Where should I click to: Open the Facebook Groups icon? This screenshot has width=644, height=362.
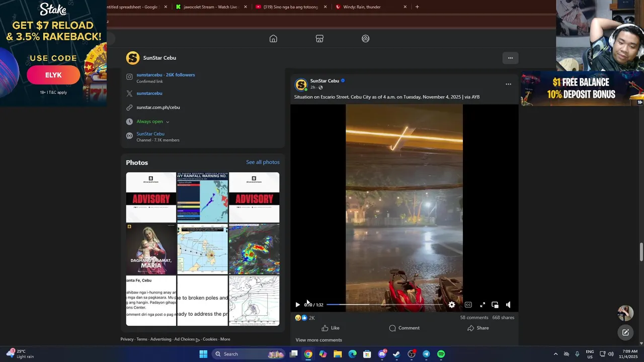(x=366, y=39)
